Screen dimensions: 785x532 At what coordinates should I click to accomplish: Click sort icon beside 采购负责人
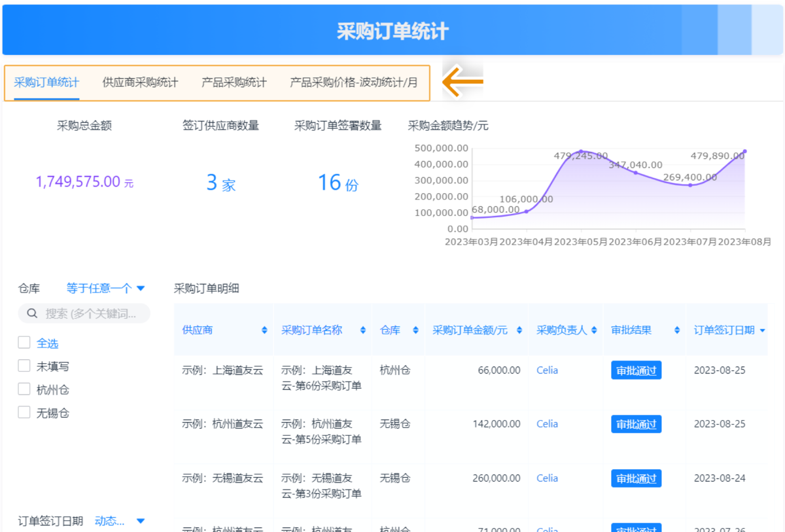(x=594, y=330)
